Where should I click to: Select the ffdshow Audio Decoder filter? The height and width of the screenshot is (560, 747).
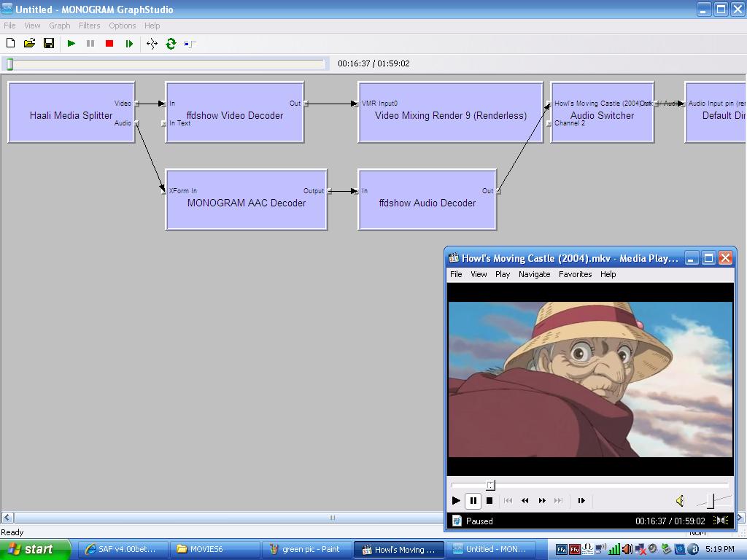(427, 200)
